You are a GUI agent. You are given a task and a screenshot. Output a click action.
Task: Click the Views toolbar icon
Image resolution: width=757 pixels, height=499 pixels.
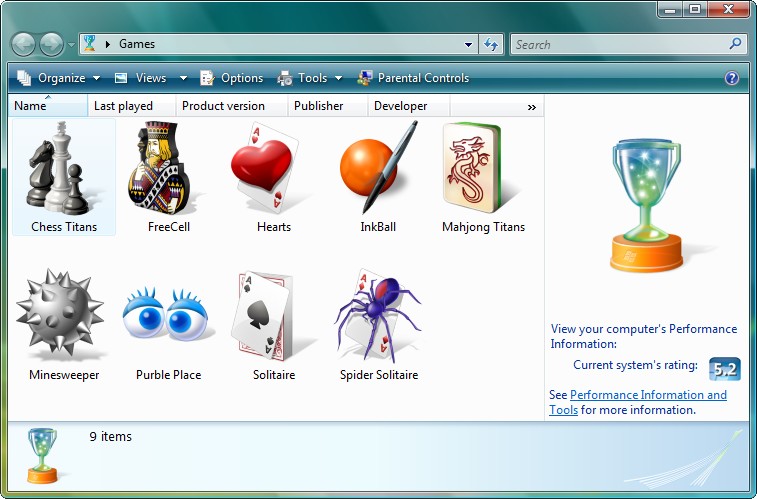tap(121, 78)
